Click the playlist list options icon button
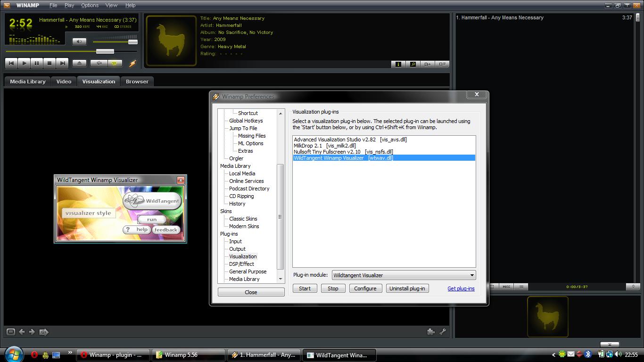The image size is (644, 362). click(521, 287)
